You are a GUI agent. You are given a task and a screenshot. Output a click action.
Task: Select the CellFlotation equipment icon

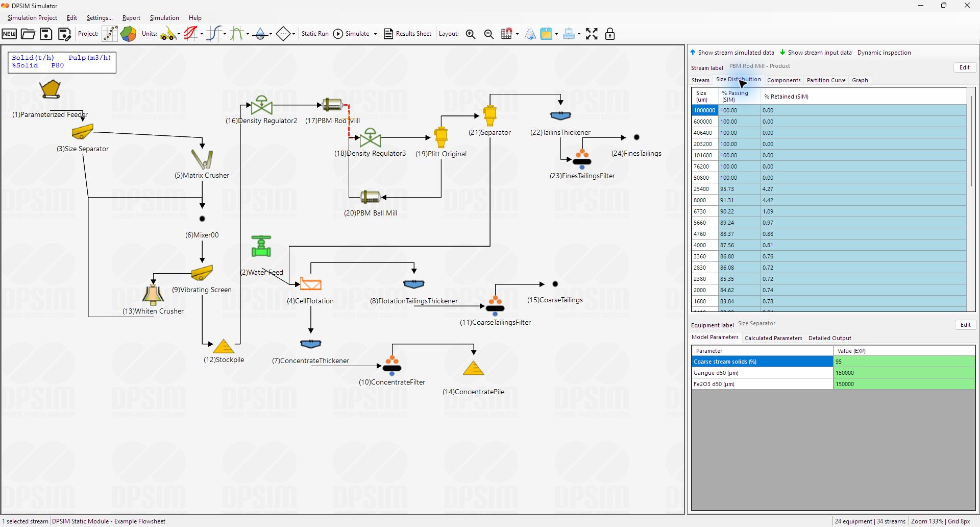click(310, 284)
